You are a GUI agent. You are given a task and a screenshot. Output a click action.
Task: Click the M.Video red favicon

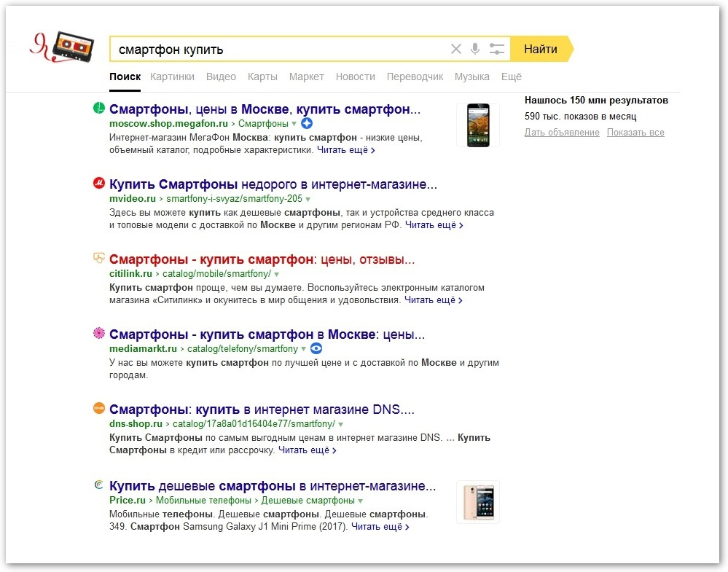pos(99,183)
